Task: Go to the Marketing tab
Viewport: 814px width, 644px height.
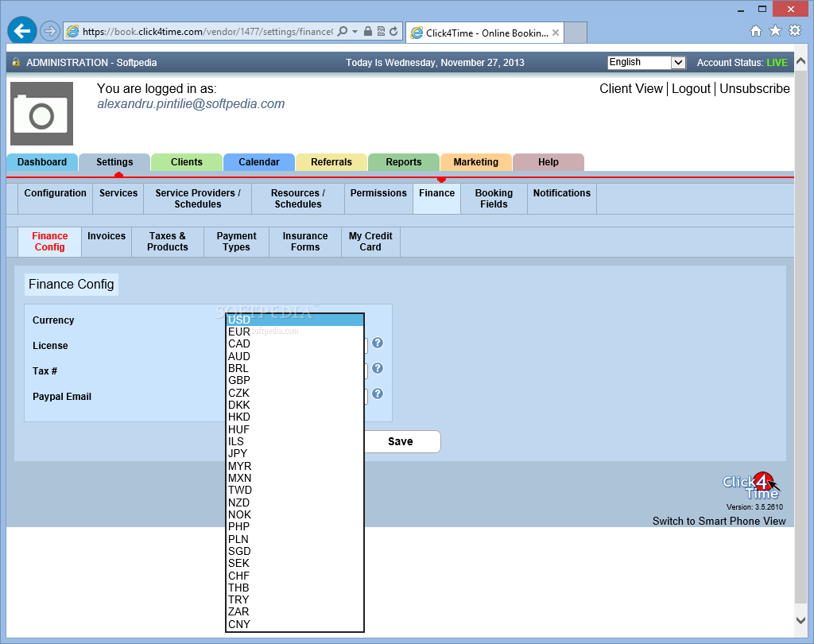Action: click(x=476, y=162)
